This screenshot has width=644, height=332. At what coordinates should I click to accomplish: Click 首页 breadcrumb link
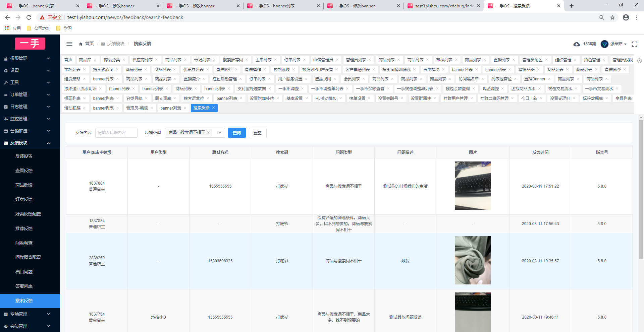(89, 44)
